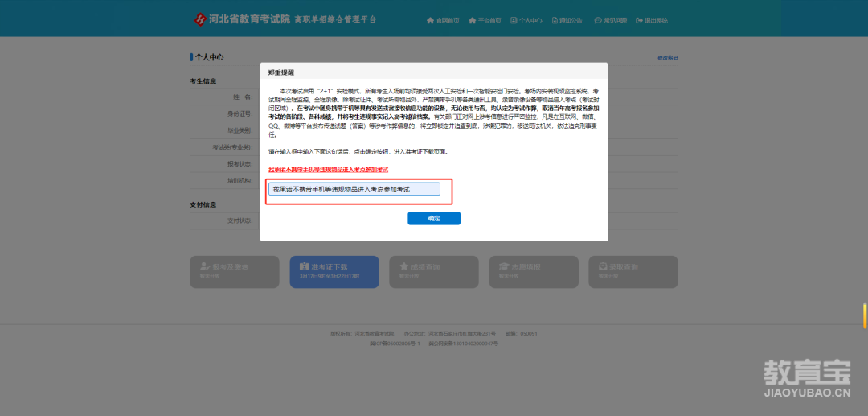Click the icon on 录取查询 card
The width and height of the screenshot is (868, 416).
pos(604,266)
